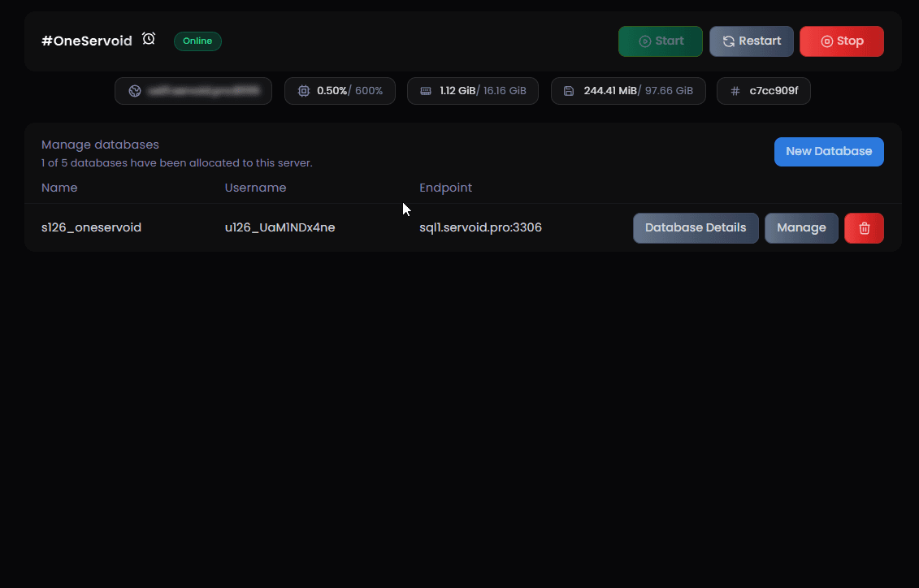The image size is (919, 588).
Task: Click the hash icon next to c7cc909f
Action: pos(735,91)
